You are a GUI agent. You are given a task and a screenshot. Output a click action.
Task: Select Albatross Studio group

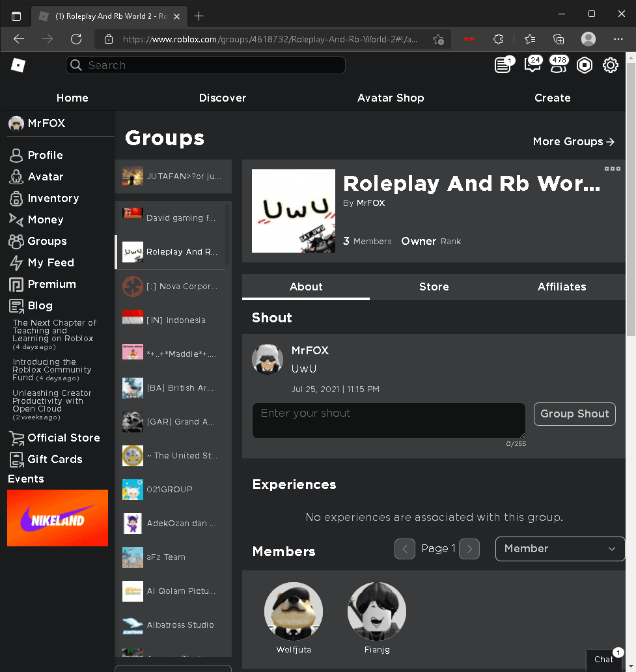[171, 625]
